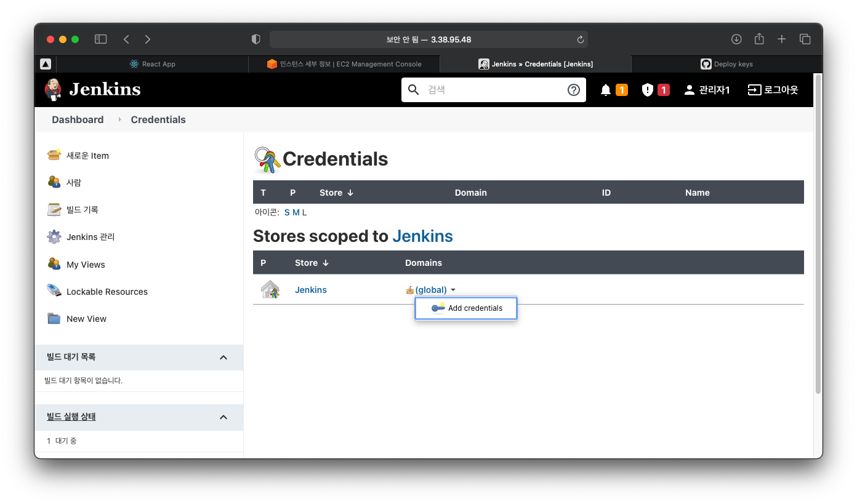Click the red security warning count badge
857x504 pixels.
663,90
